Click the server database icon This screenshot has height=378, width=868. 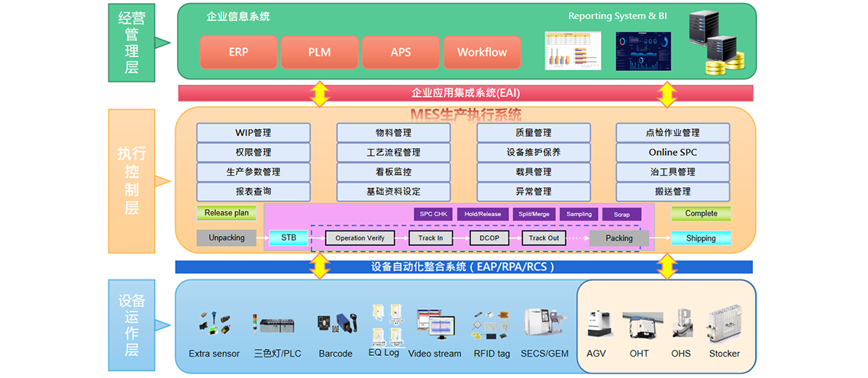pyautogui.click(x=714, y=44)
